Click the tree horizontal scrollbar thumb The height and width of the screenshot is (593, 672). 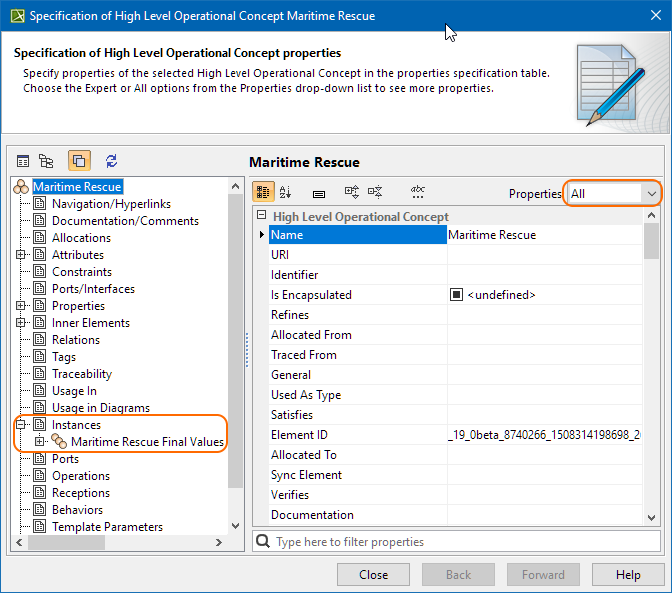pyautogui.click(x=66, y=542)
